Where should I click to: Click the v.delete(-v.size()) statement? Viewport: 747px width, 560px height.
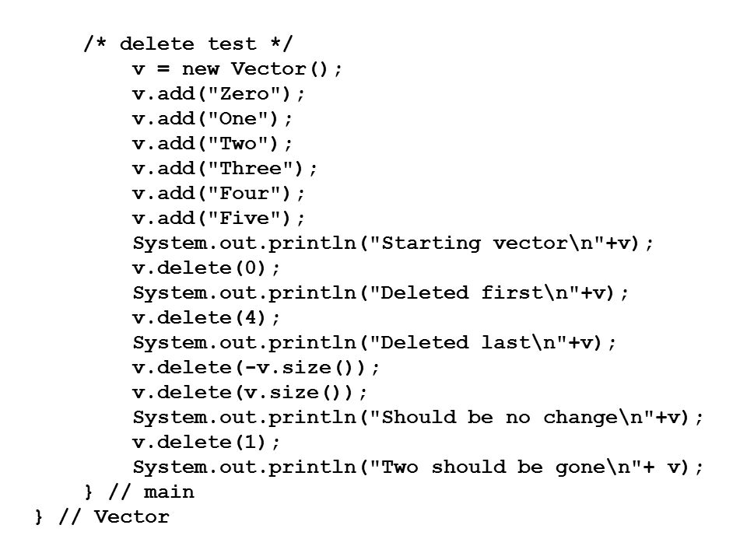[256, 368]
